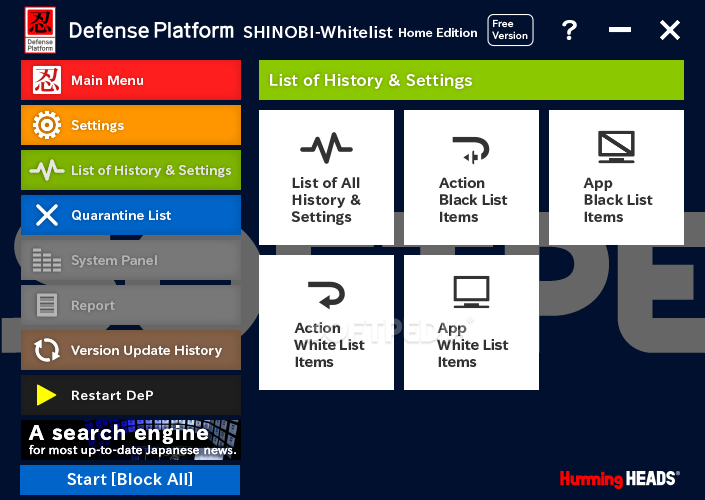Open App Black List Items tile
Screen dimensions: 705x500
616,178
